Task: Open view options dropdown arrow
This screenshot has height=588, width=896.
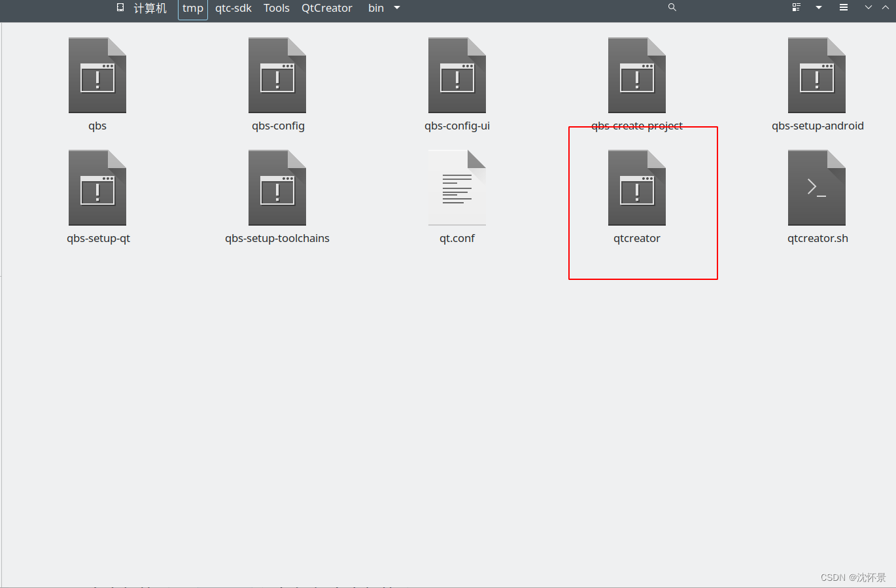Action: [819, 8]
